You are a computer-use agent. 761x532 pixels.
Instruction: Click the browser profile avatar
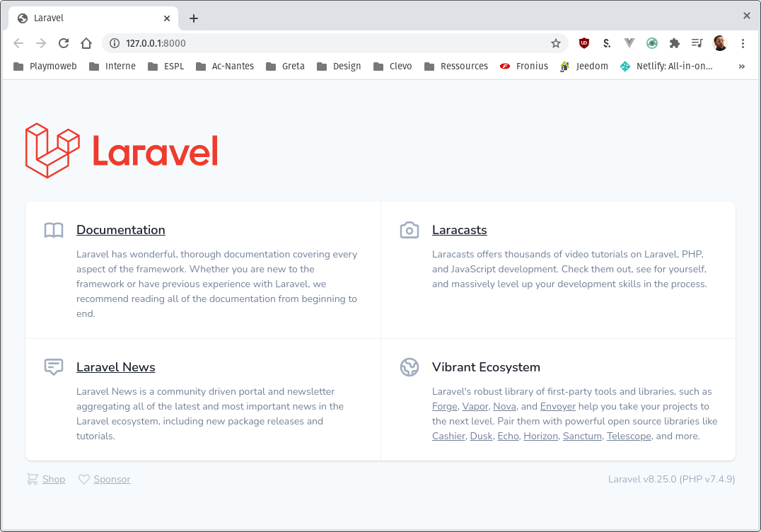point(720,43)
